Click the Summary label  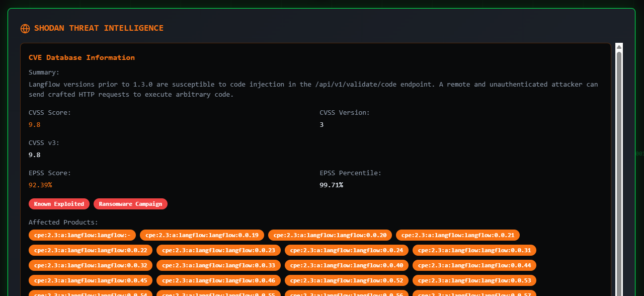click(44, 72)
